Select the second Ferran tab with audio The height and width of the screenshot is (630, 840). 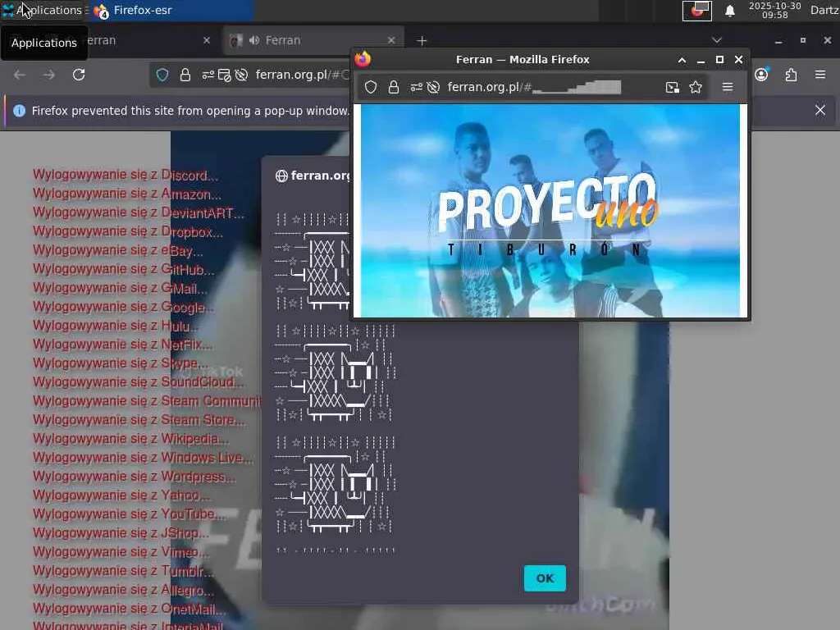click(313, 41)
